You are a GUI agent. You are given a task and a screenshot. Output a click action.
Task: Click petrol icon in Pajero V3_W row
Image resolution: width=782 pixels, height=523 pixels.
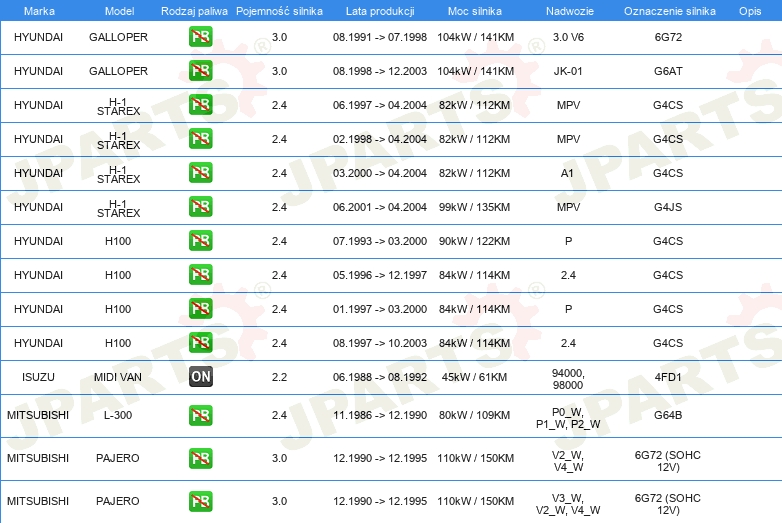tap(200, 501)
